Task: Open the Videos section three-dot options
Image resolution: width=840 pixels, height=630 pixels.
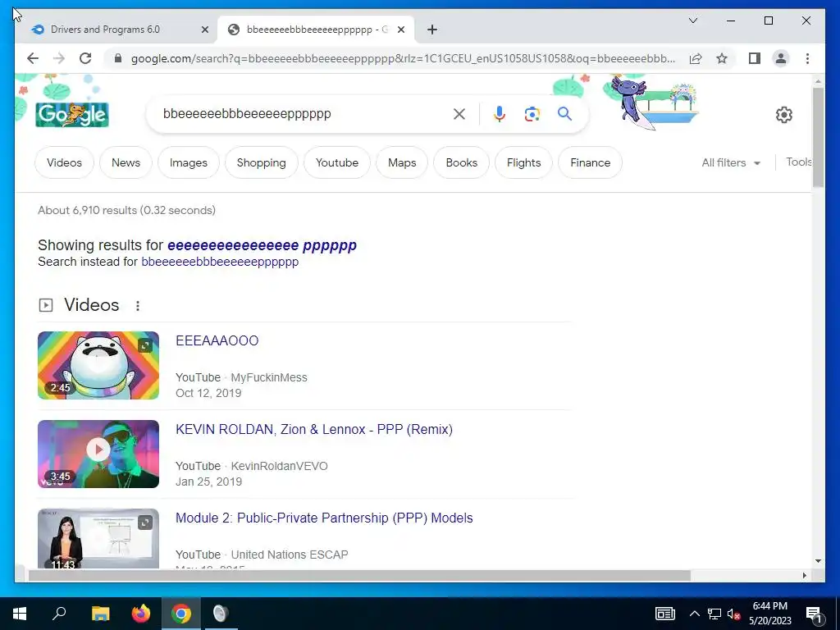Action: click(138, 305)
